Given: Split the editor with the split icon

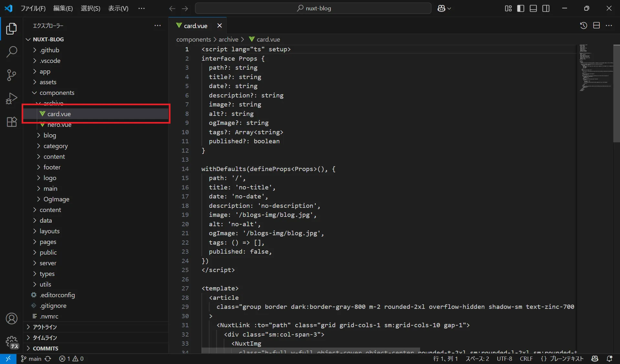Looking at the screenshot, I should point(596,25).
